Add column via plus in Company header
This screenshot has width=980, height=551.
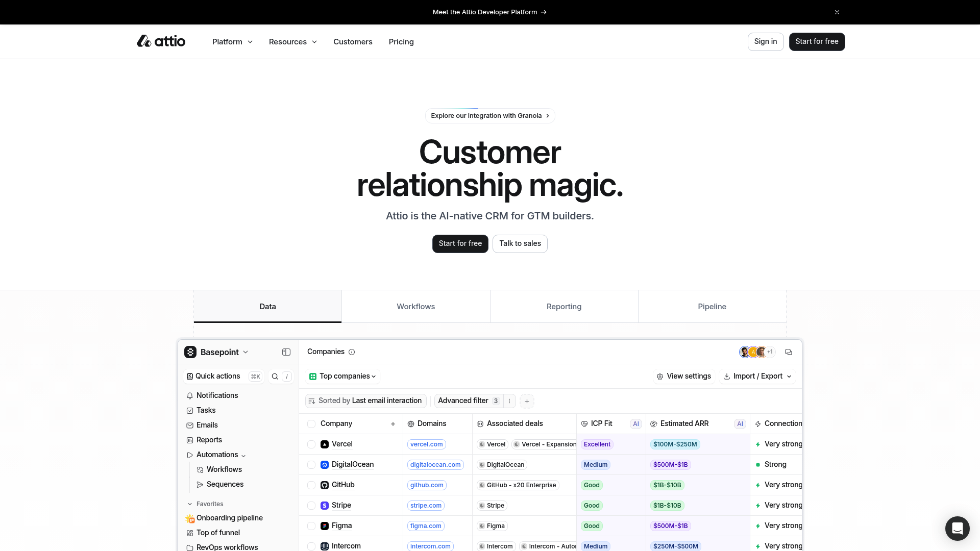(x=393, y=424)
